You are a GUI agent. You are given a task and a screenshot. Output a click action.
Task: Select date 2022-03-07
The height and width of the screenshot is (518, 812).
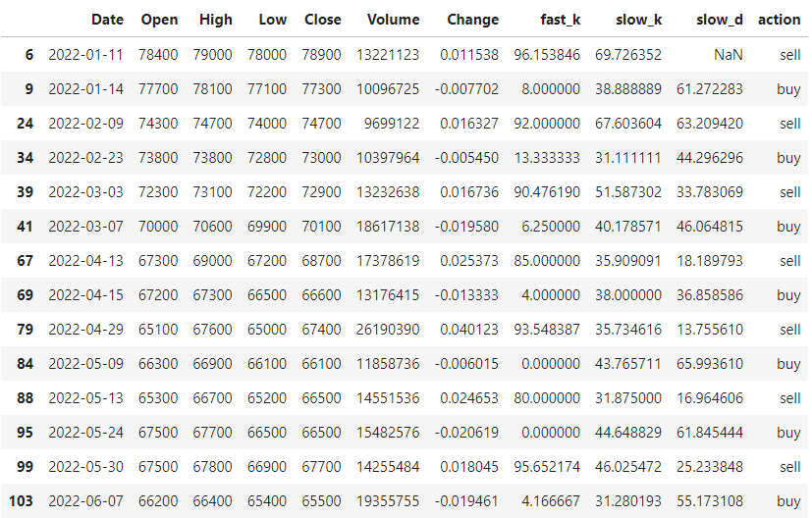(x=86, y=227)
